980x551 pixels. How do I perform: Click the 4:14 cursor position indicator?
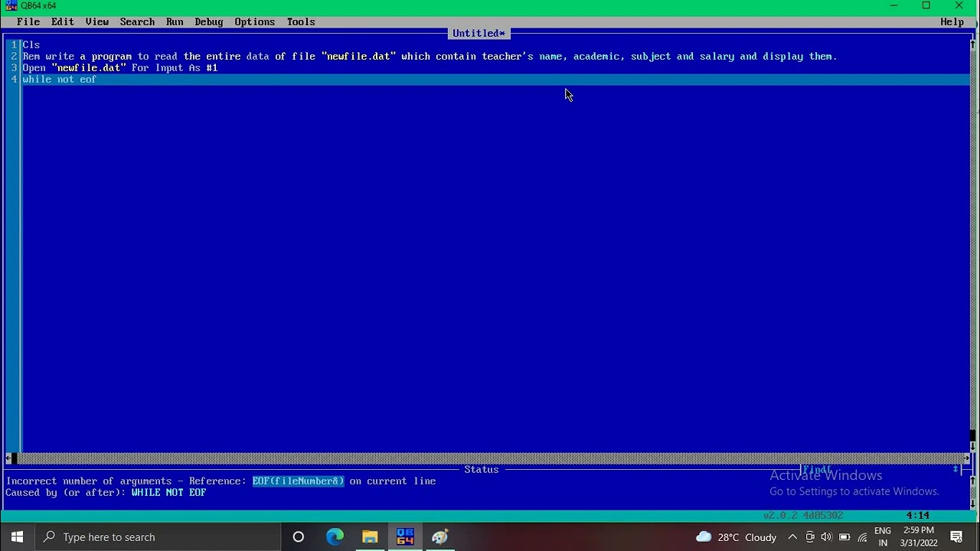coord(918,516)
